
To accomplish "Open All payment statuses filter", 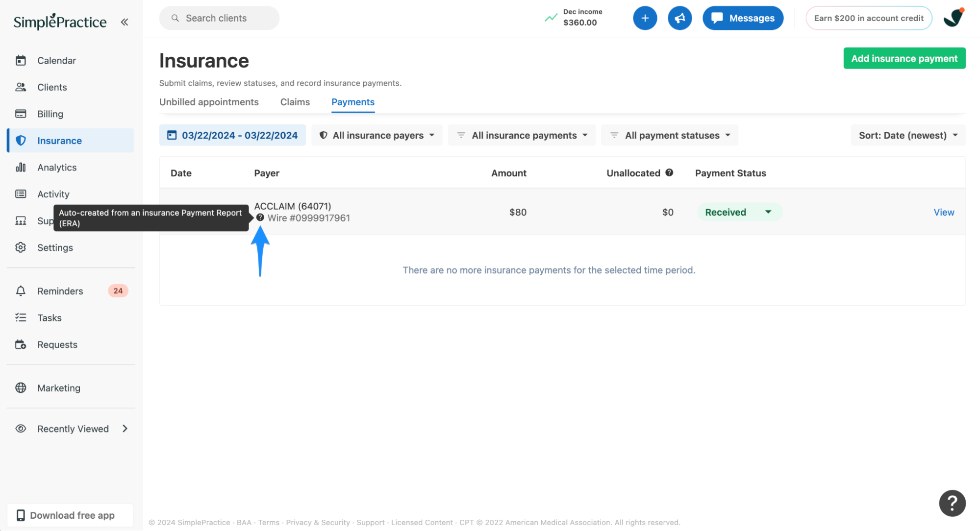I will [670, 135].
